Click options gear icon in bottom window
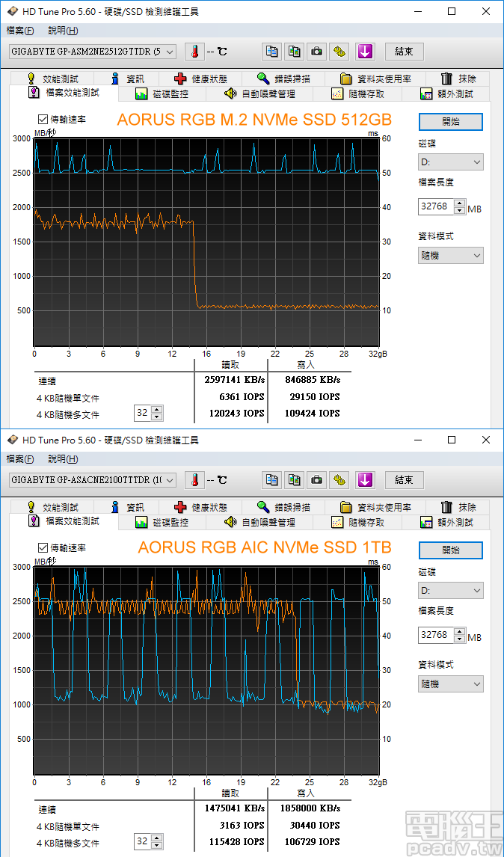The width and height of the screenshot is (504, 857). (339, 480)
